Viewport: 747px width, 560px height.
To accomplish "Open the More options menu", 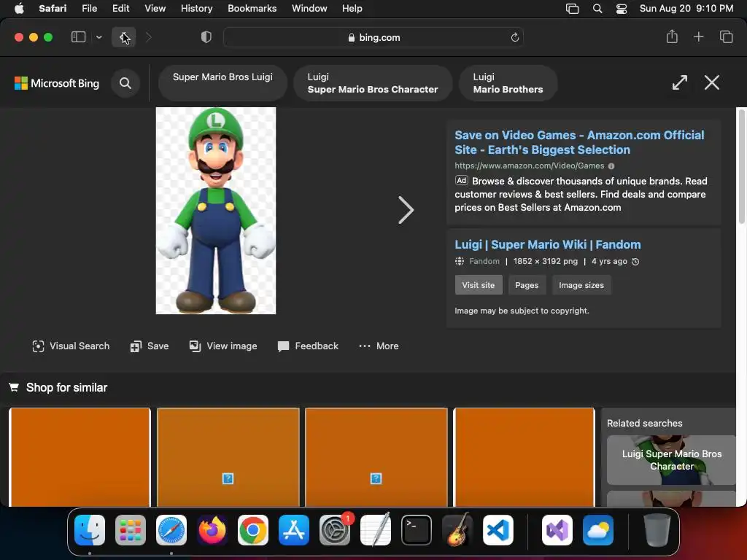I will pos(379,346).
